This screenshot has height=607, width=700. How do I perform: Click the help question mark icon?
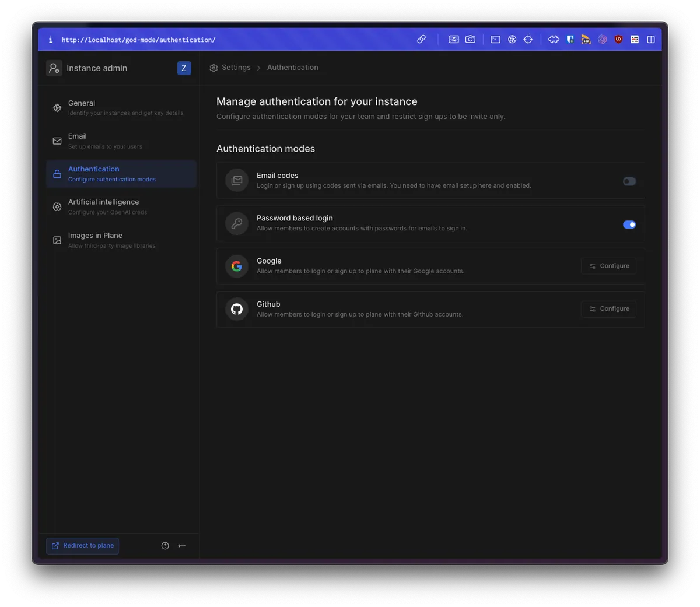165,546
